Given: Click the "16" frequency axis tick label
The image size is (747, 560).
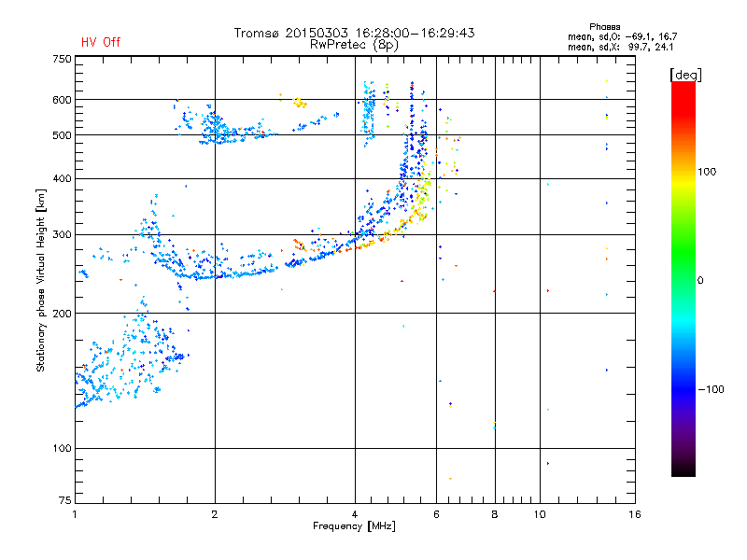Looking at the screenshot, I should 635,514.
